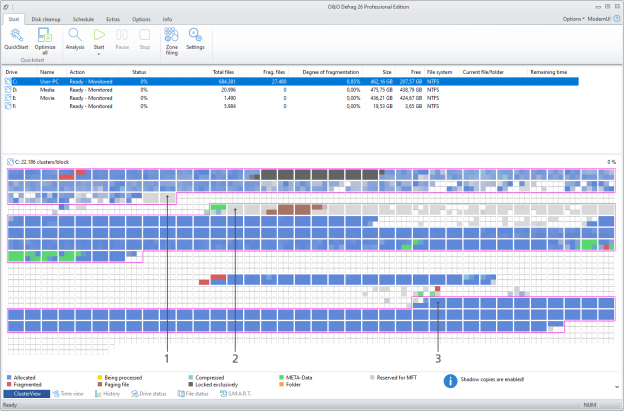Click the Paging file brown swatch
The width and height of the screenshot is (624, 411).
point(100,384)
